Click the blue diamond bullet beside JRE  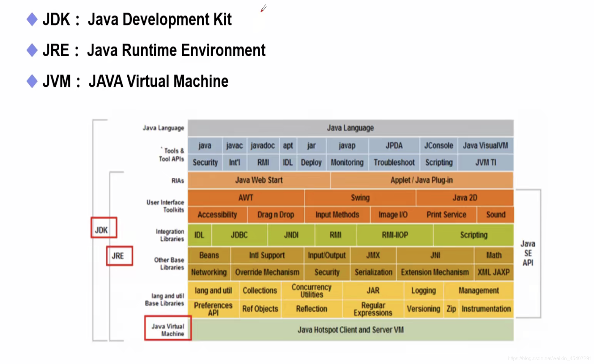coord(32,50)
